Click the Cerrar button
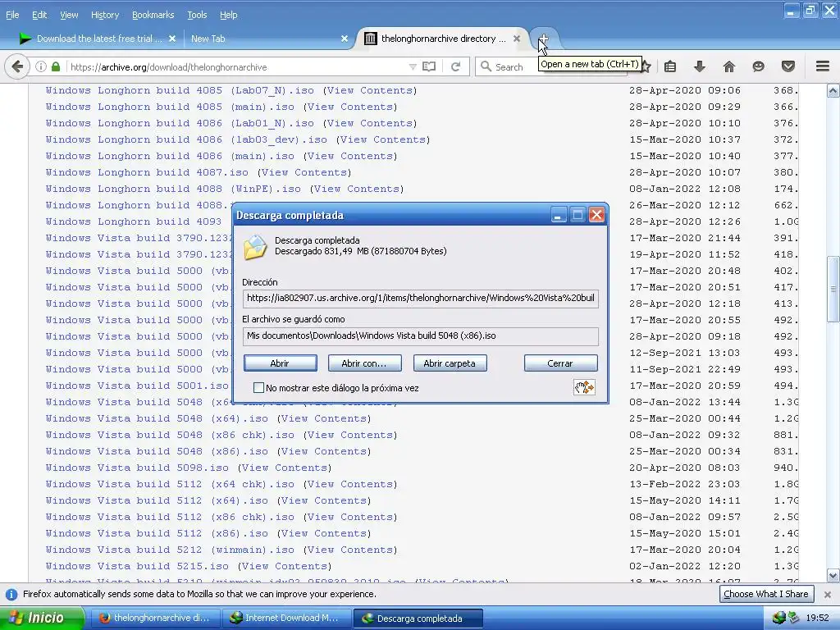This screenshot has width=840, height=630. [559, 363]
